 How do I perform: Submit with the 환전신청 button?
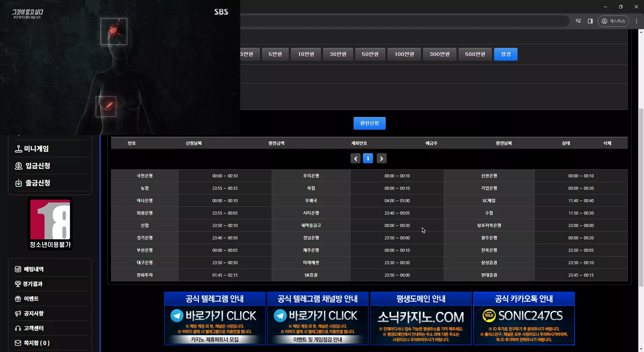(369, 123)
